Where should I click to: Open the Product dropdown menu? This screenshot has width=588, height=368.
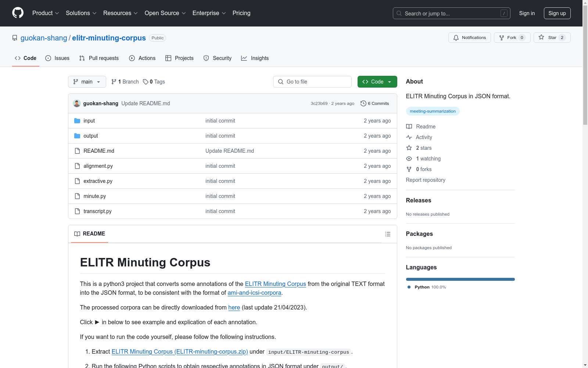pos(46,13)
